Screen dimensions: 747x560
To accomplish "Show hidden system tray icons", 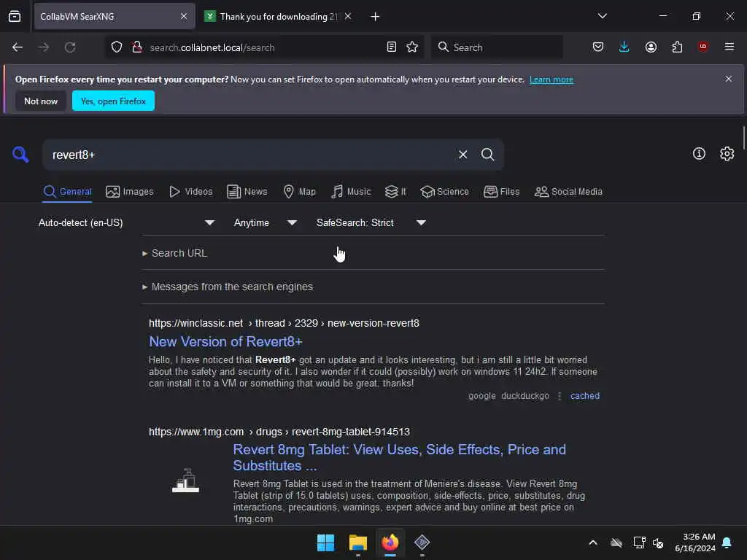I will (x=593, y=542).
